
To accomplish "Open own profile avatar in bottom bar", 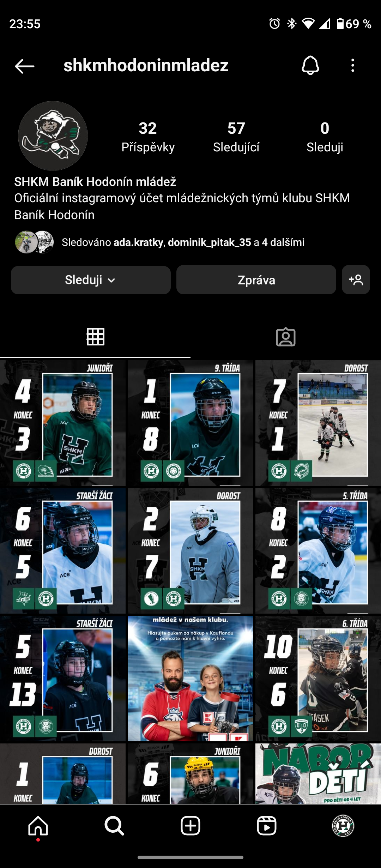I will (x=343, y=826).
